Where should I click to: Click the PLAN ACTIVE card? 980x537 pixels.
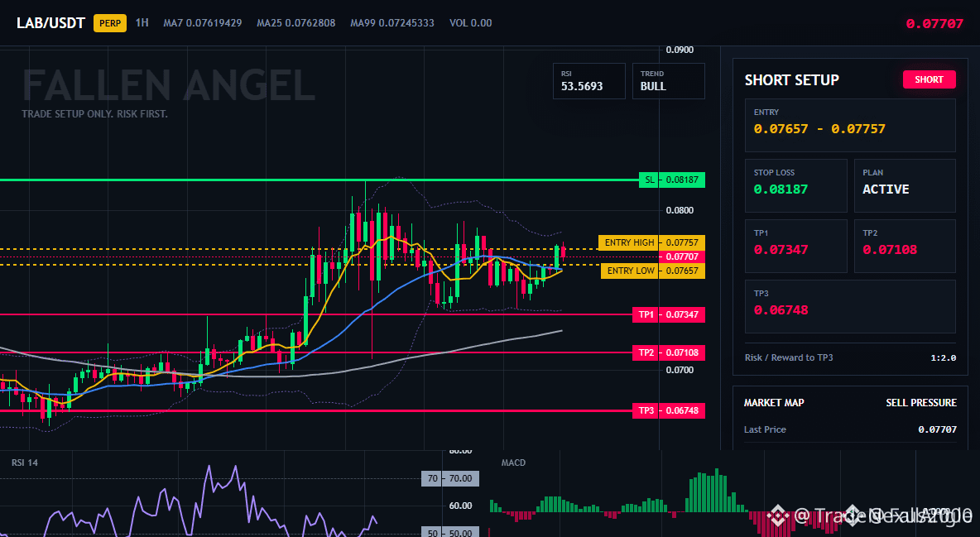click(x=905, y=185)
